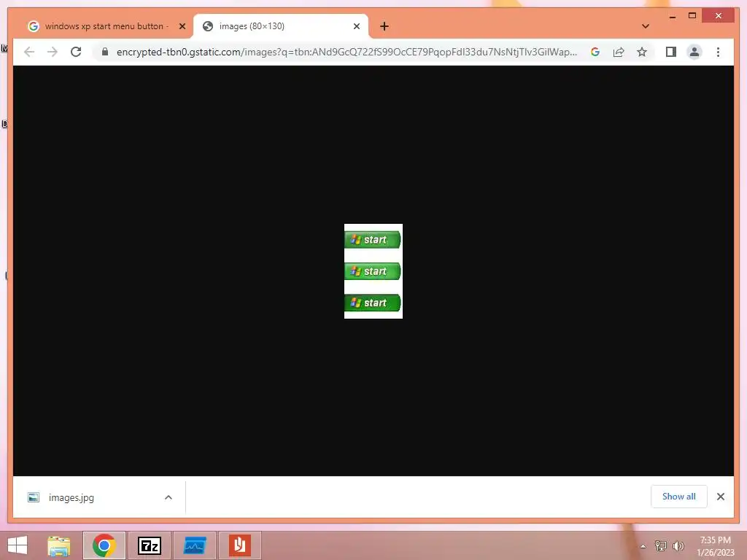The height and width of the screenshot is (560, 747).
Task: Share this page icon
Action: 619,52
